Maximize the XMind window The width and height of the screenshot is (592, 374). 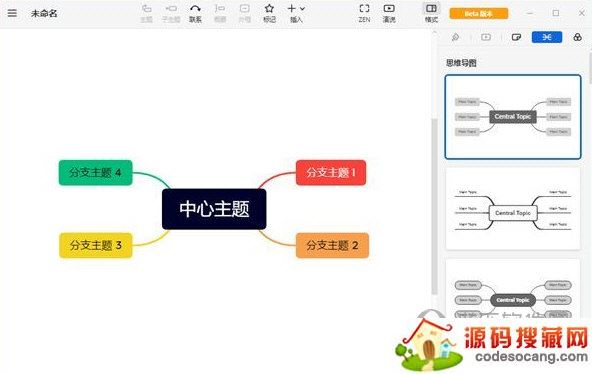point(556,13)
